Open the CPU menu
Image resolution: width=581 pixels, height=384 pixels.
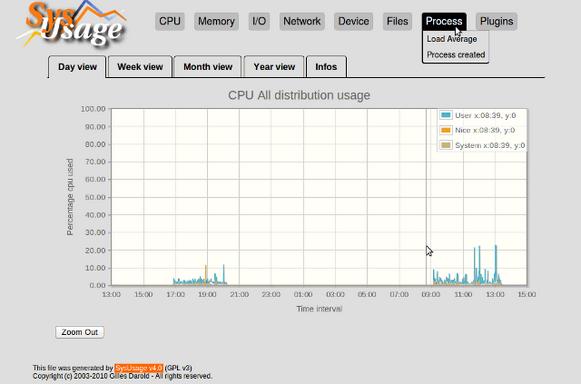tap(170, 21)
